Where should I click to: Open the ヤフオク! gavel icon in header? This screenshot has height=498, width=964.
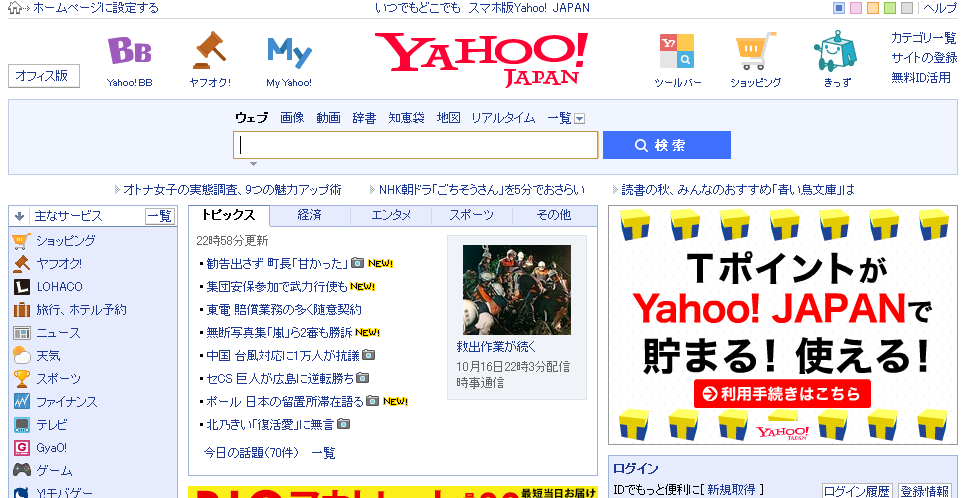pyautogui.click(x=210, y=50)
